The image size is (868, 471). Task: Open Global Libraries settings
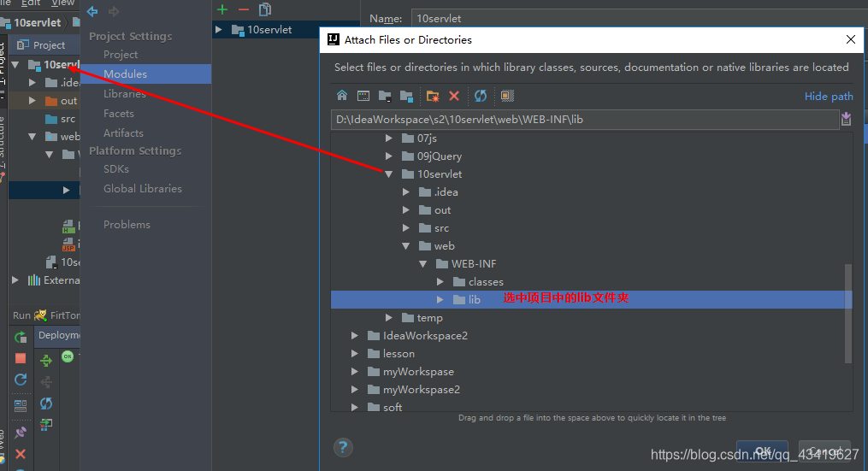pos(142,188)
